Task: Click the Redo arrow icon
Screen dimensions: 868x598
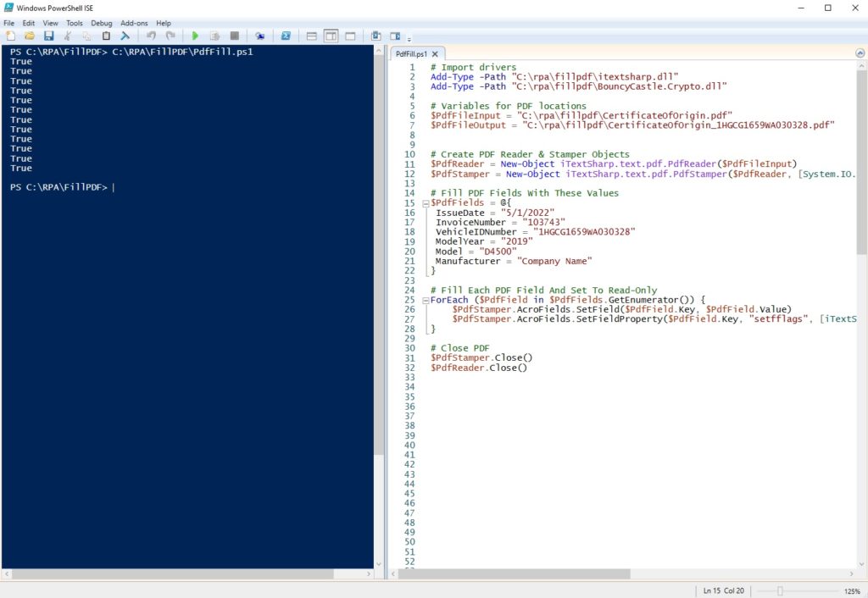Action: pos(170,36)
